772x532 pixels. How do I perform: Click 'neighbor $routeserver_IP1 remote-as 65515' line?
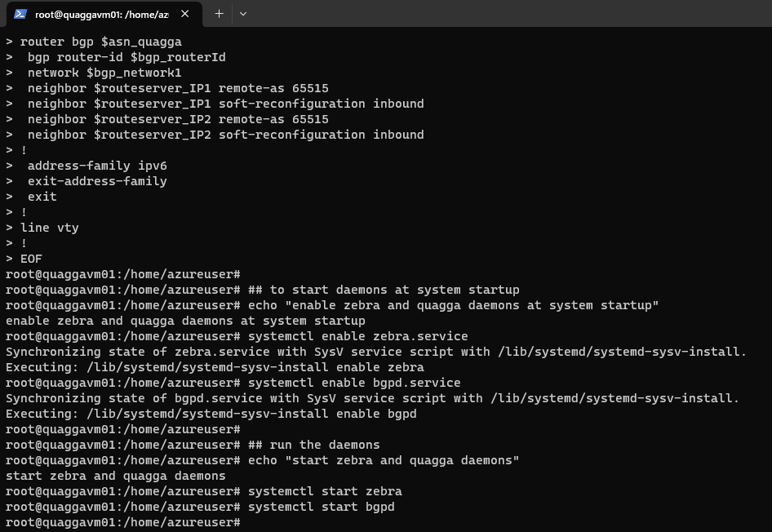pyautogui.click(x=178, y=88)
